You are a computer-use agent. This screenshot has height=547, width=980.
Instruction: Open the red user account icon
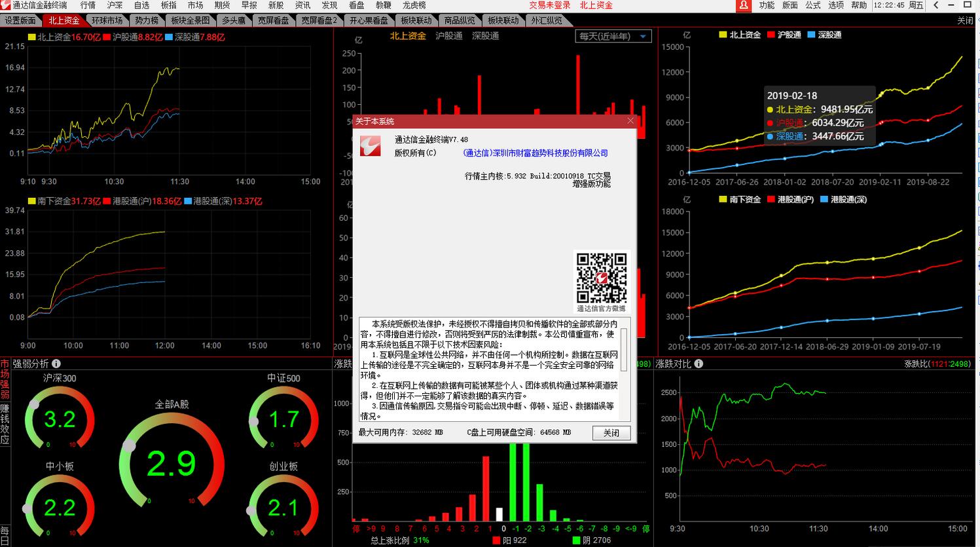point(743,6)
